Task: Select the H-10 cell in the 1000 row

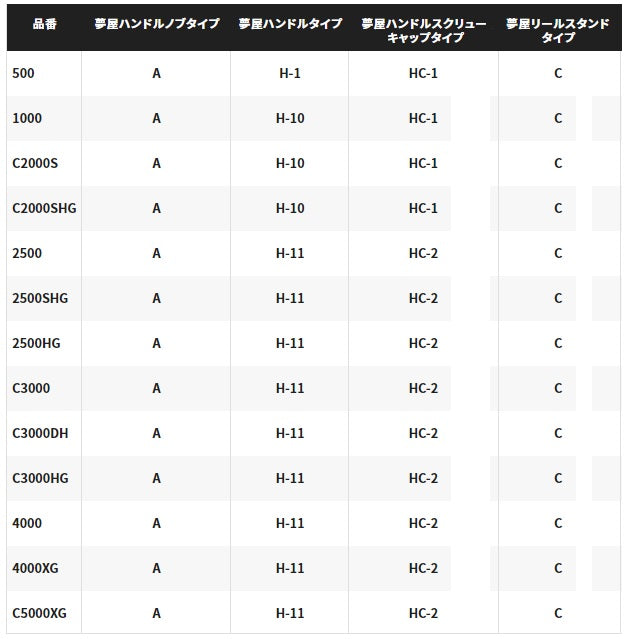Action: pyautogui.click(x=290, y=118)
